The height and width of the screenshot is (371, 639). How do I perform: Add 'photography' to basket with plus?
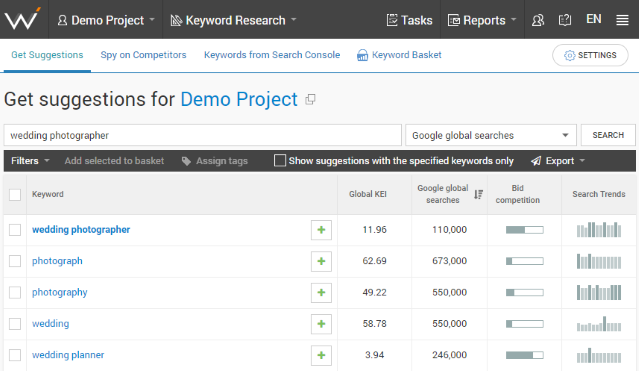321,292
